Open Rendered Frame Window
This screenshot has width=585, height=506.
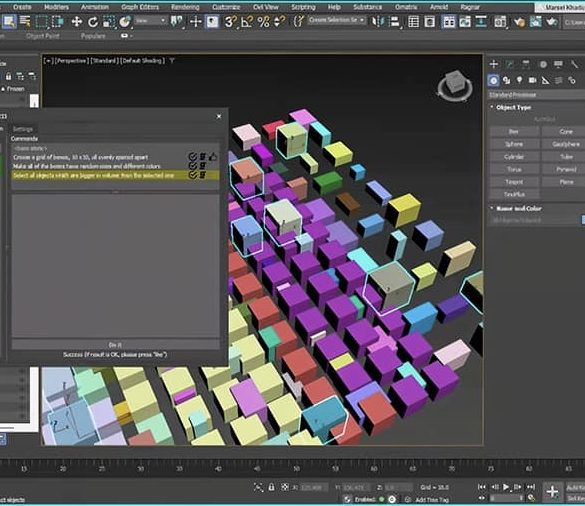(535, 22)
